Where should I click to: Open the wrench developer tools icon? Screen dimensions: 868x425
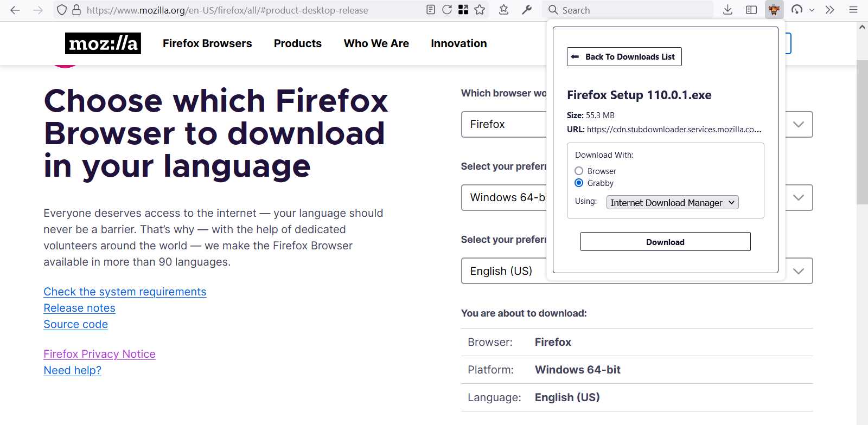527,10
